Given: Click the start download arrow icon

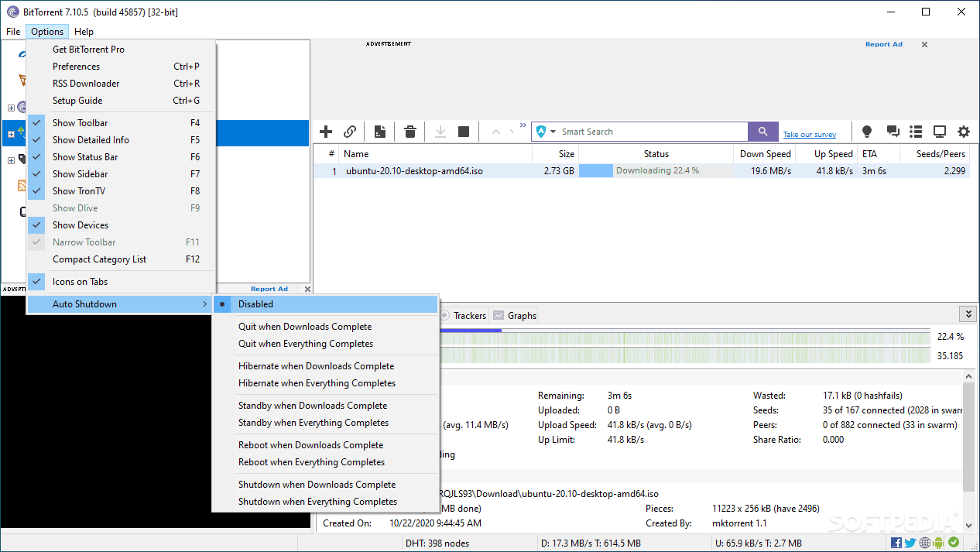Looking at the screenshot, I should click(x=440, y=132).
